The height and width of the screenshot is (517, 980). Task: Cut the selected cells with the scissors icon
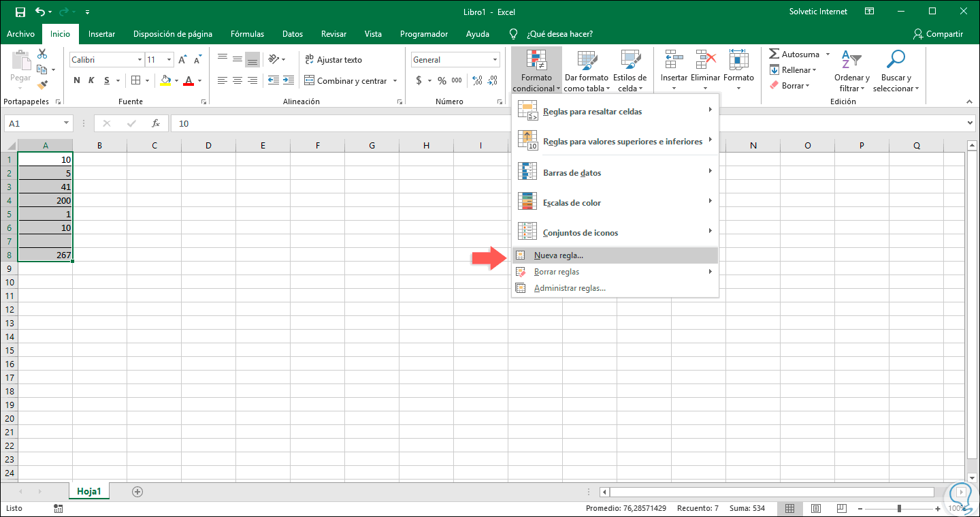[x=42, y=54]
